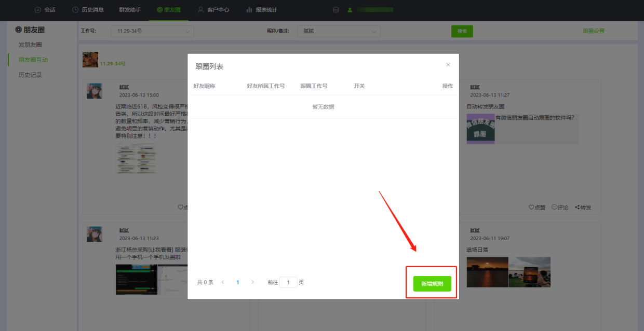644x331 pixels.
Task: Like the 自动转发朋友圈 post with 点赞
Action: coord(537,208)
